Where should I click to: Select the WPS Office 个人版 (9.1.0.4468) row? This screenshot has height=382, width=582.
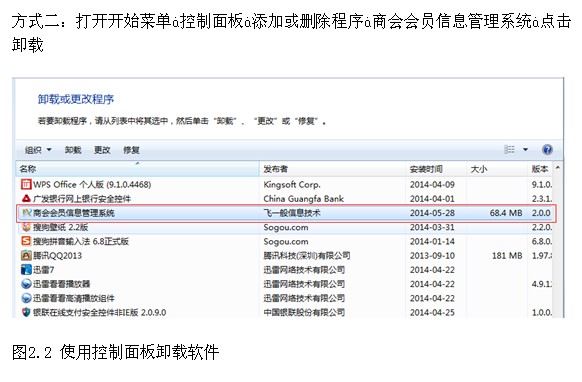tap(284, 185)
